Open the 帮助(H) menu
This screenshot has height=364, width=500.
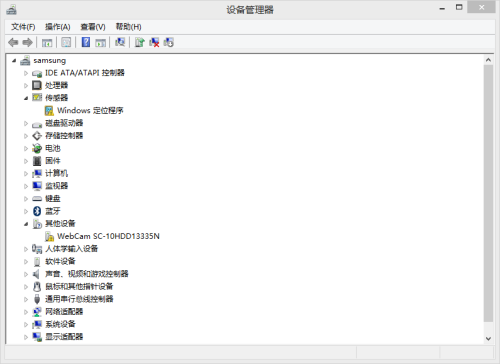coord(128,27)
